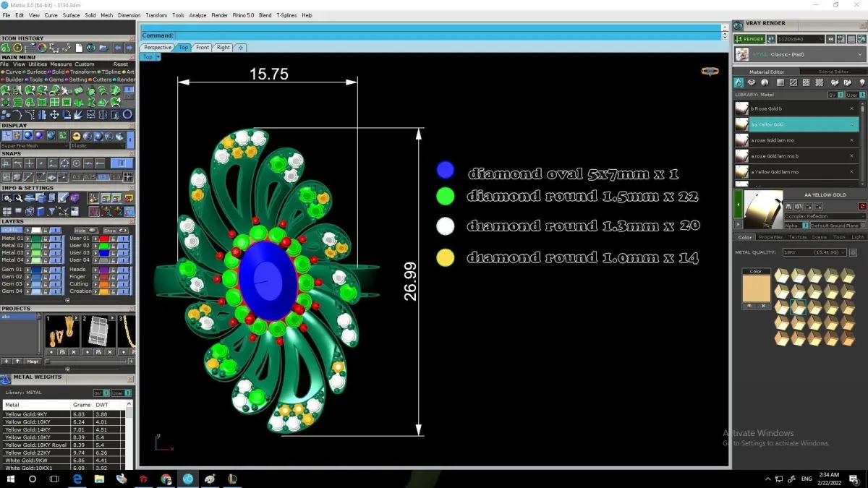Select the move cross-arrows tool in Main Menu
The width and height of the screenshot is (868, 488).
pyautogui.click(x=54, y=114)
